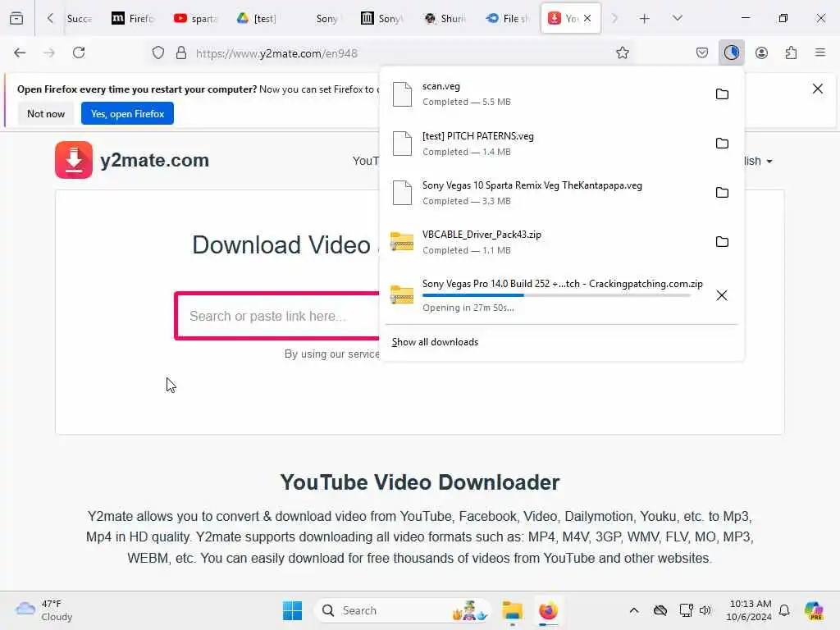Switch to the File sharing tab

point(507,19)
